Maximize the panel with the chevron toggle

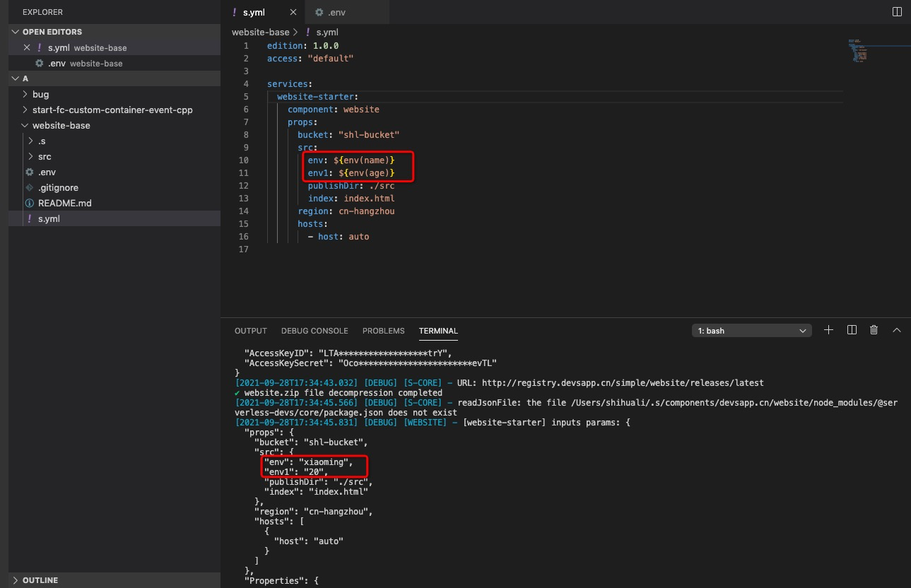896,329
